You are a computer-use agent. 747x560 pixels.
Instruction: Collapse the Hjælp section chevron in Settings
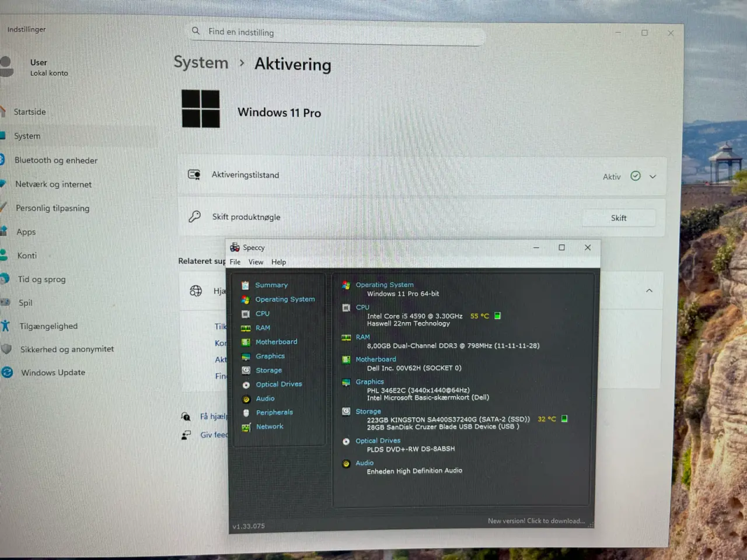click(x=649, y=290)
